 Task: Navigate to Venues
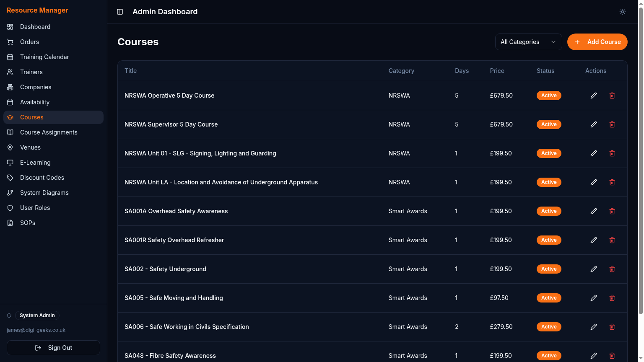coord(53,147)
